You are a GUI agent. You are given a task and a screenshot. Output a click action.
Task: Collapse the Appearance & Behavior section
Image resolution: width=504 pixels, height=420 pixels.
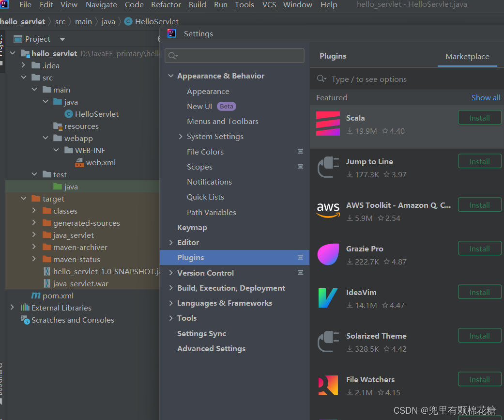click(x=171, y=76)
